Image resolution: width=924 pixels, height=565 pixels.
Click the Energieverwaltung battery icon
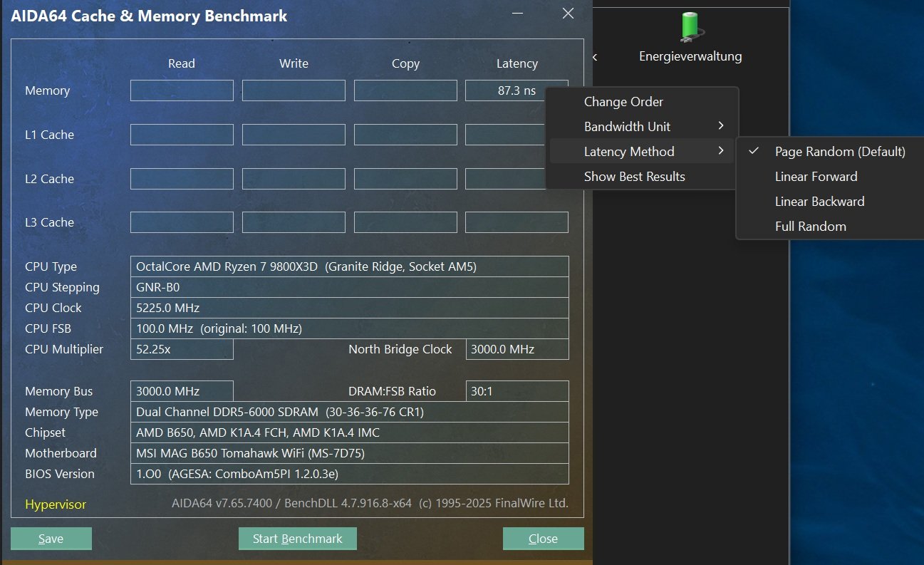690,26
